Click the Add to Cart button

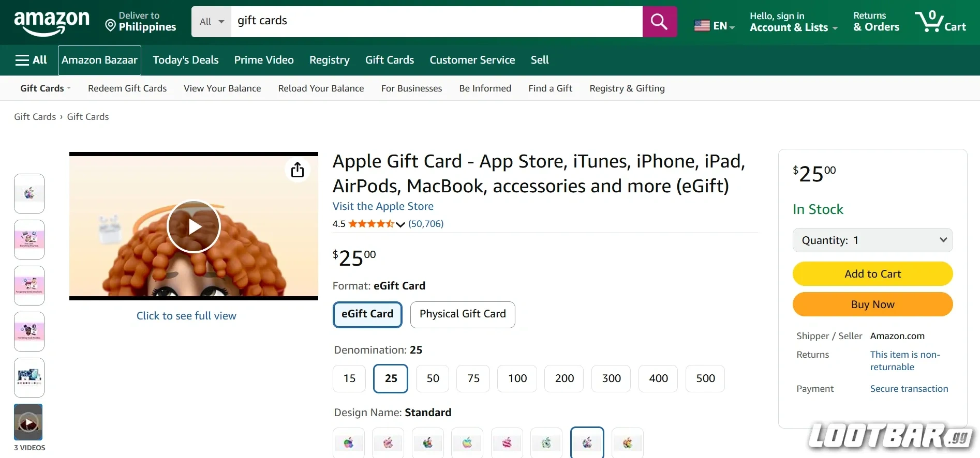[x=872, y=273]
